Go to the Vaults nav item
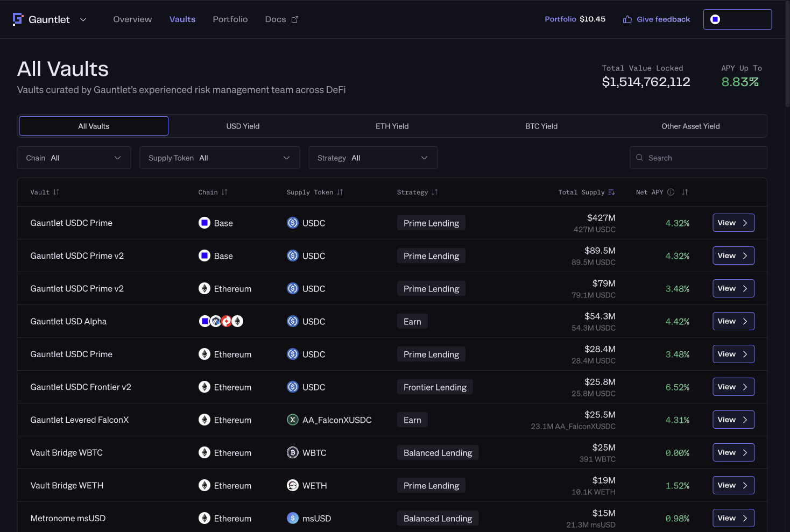 182,19
